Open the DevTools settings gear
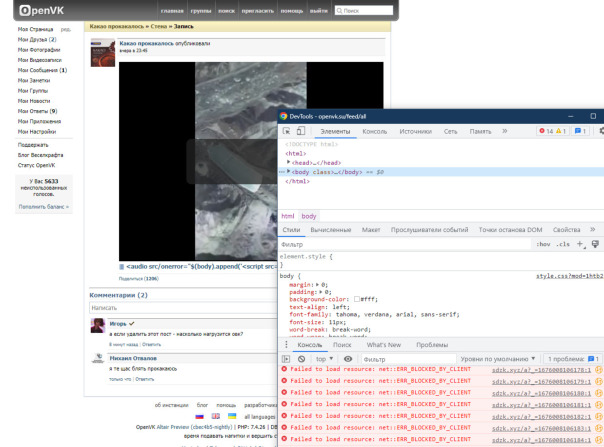This screenshot has height=447, width=604. coord(601,131)
